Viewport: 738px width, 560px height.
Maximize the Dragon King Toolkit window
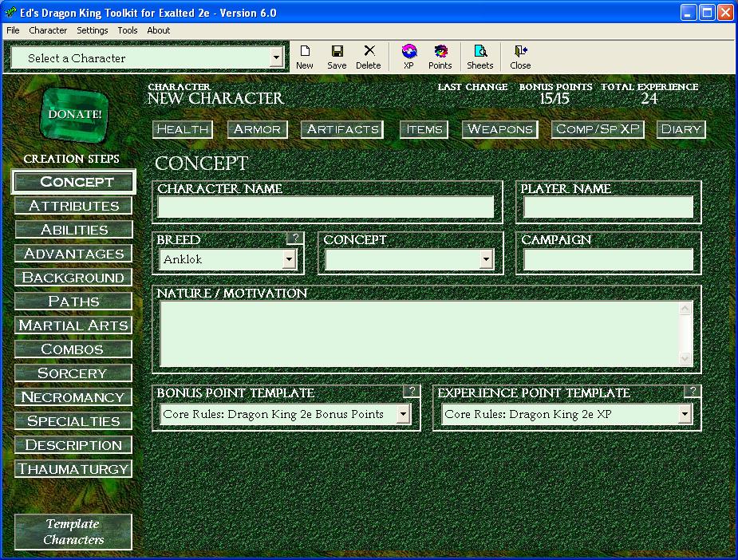(x=706, y=13)
